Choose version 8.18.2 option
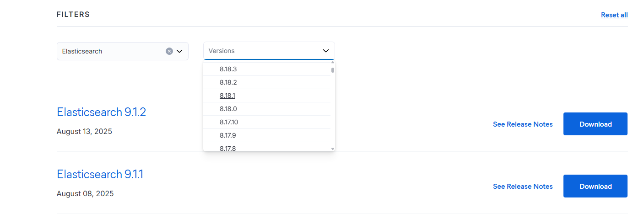 [228, 83]
